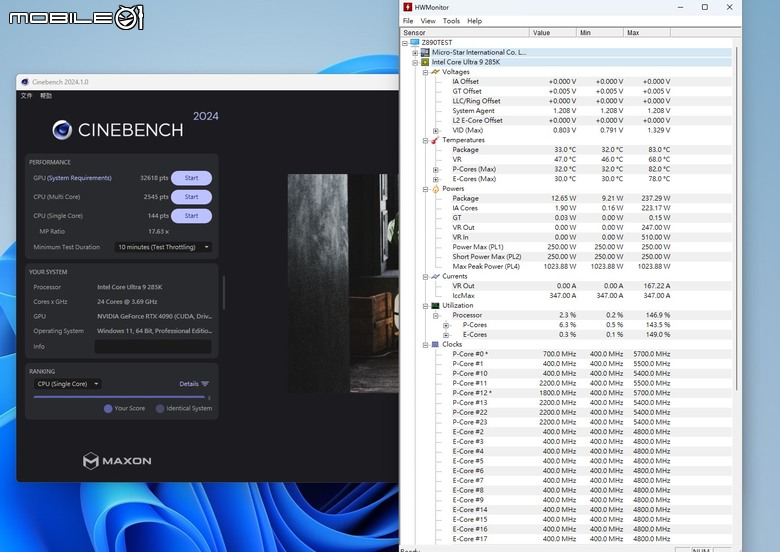Click the Maxon logo in Cinebench
This screenshot has width=780, height=552.
point(117,461)
